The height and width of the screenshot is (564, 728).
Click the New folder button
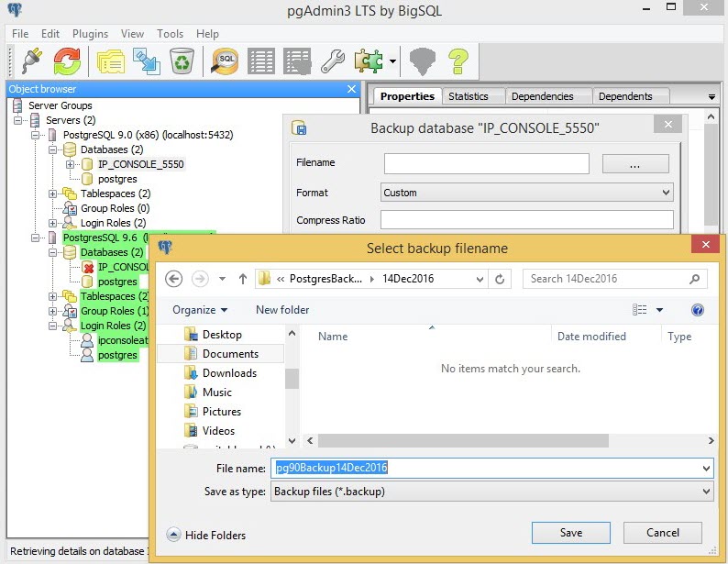coord(282,310)
